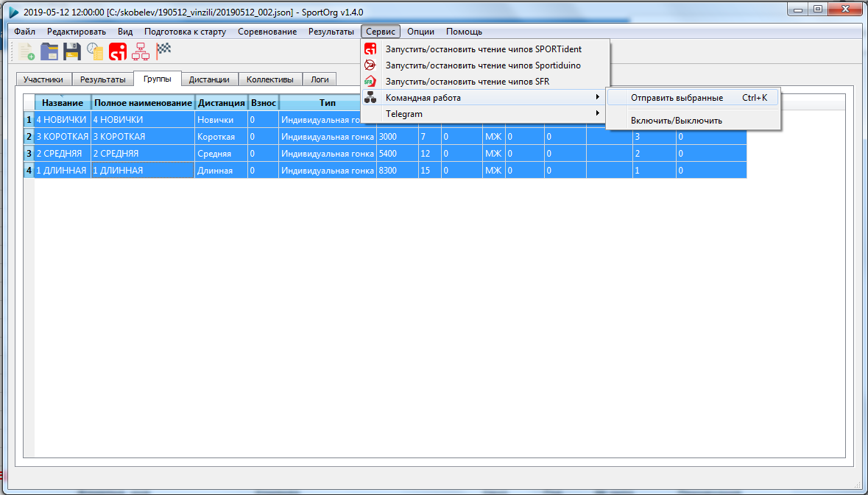Select row header number 2
Image resolution: width=868 pixels, height=495 pixels.
29,137
